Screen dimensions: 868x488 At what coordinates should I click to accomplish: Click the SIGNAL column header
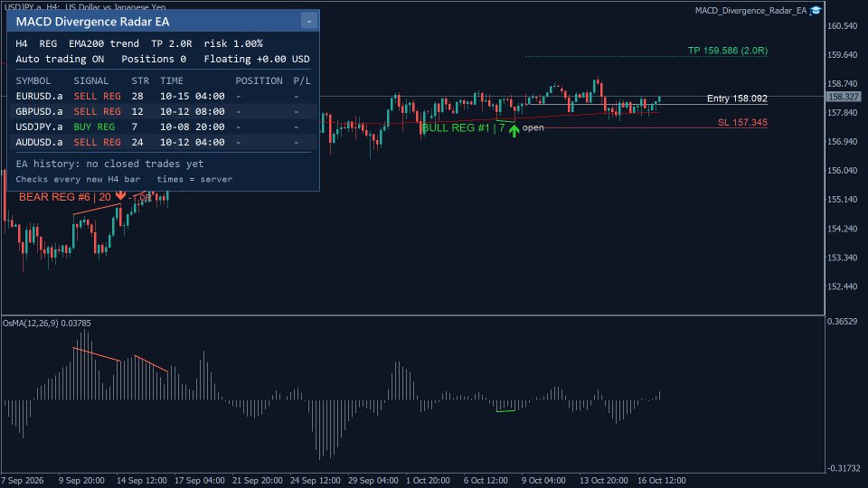(90, 80)
